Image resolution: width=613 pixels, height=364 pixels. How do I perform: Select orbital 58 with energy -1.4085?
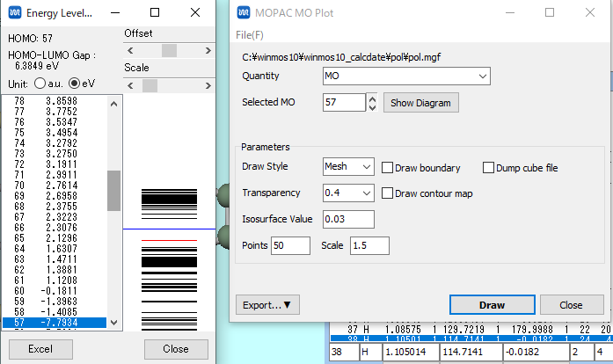pos(55,312)
